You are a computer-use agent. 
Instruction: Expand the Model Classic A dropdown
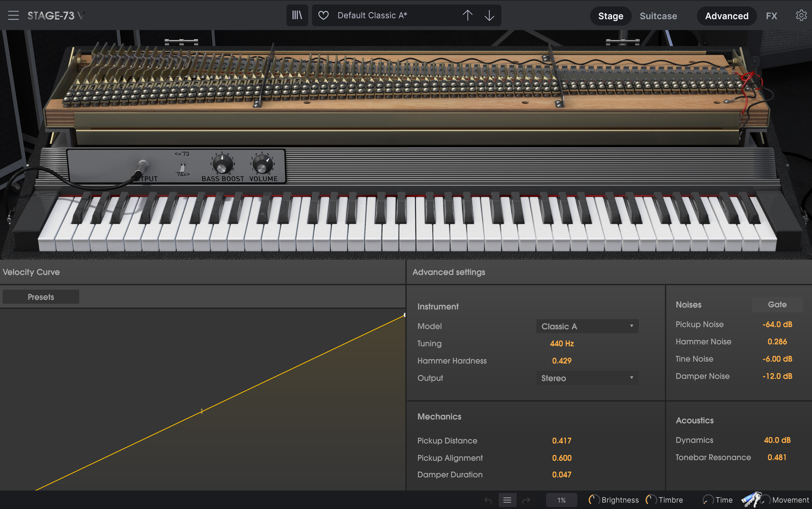587,326
